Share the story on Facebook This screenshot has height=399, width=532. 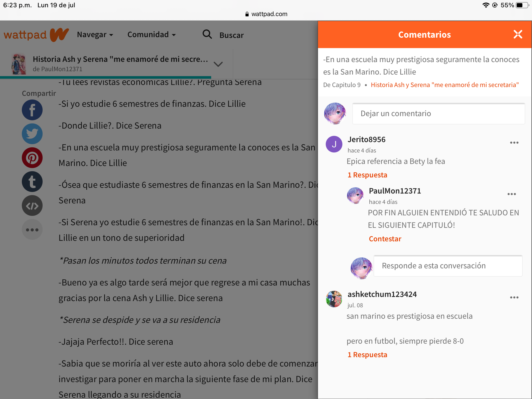pos(32,110)
